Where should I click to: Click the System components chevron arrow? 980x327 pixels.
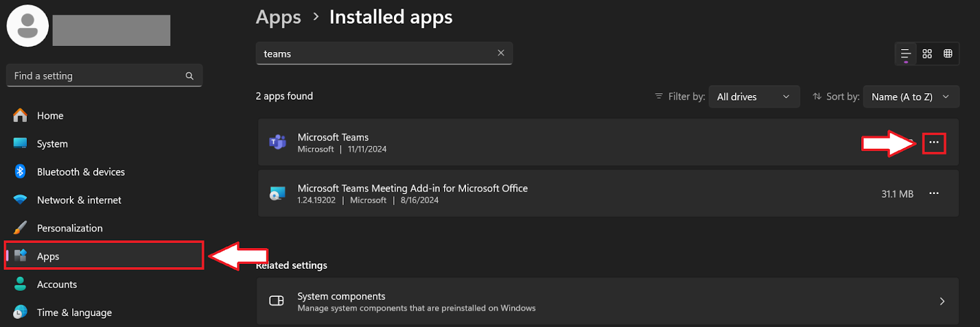(942, 301)
